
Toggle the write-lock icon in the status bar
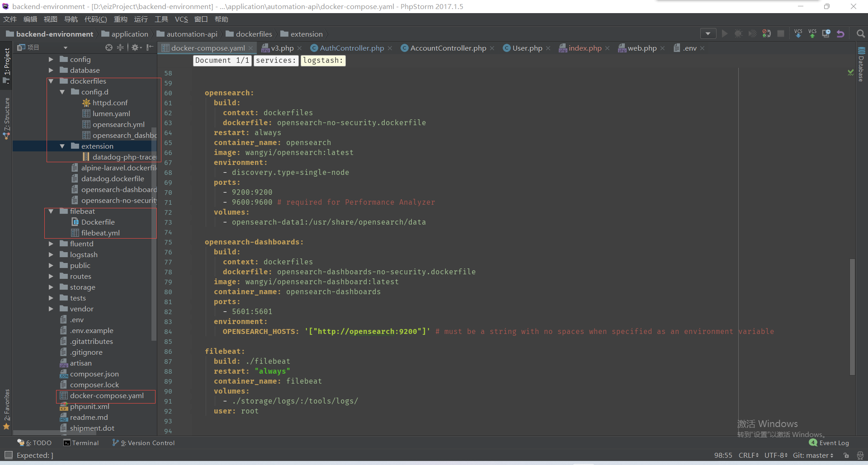pos(846,455)
